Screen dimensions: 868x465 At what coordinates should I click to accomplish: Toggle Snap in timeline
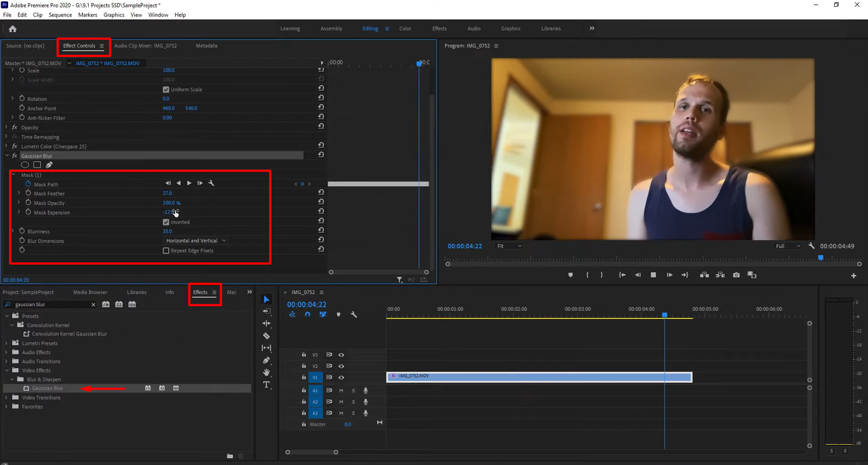click(307, 314)
